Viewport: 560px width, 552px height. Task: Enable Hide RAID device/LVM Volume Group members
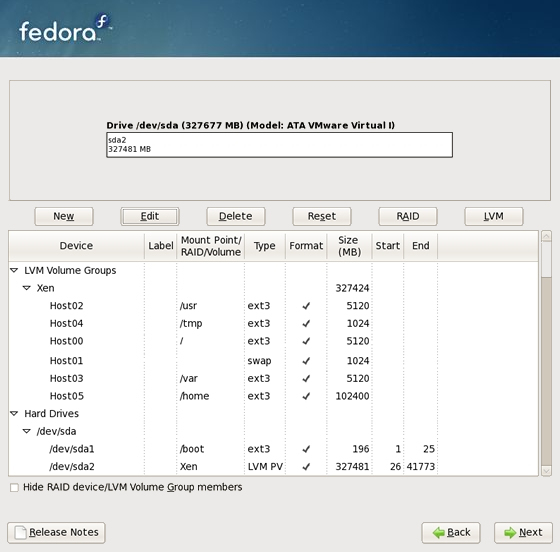[14, 487]
